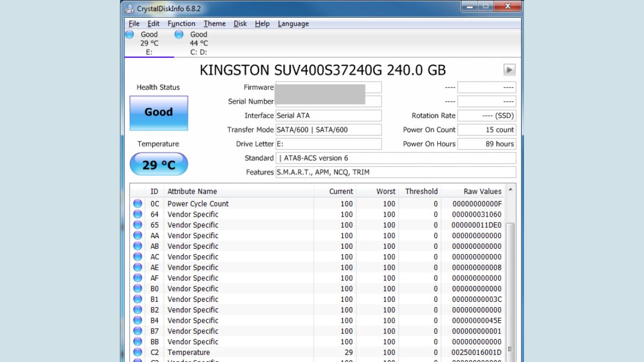Click the status orb for attribute AA

[x=138, y=235]
